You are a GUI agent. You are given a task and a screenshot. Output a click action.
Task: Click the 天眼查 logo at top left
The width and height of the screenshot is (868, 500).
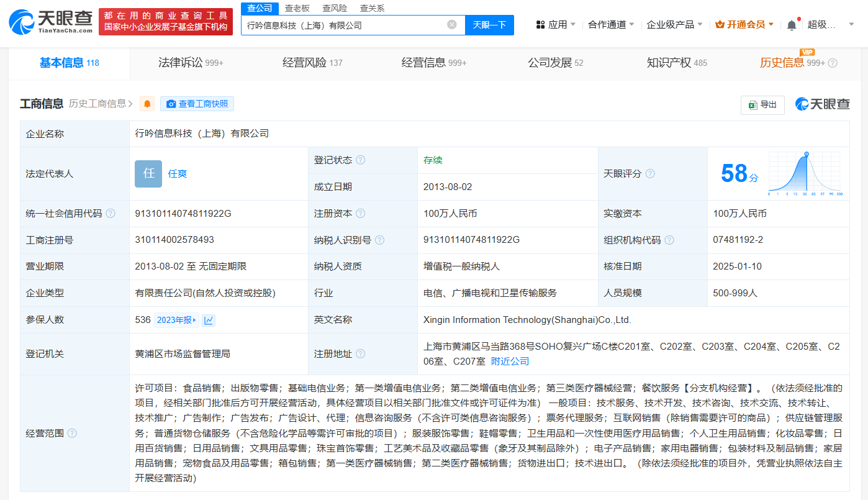click(51, 21)
